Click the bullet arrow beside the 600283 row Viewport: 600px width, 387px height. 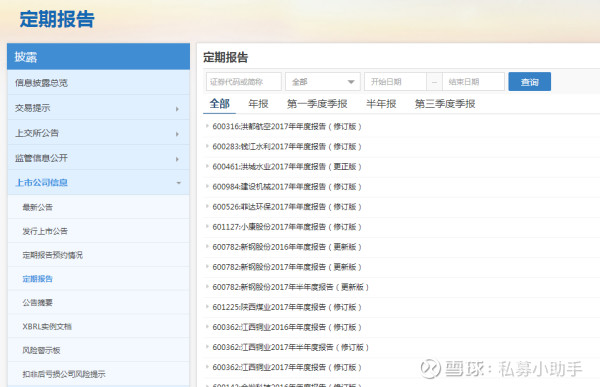click(x=207, y=146)
